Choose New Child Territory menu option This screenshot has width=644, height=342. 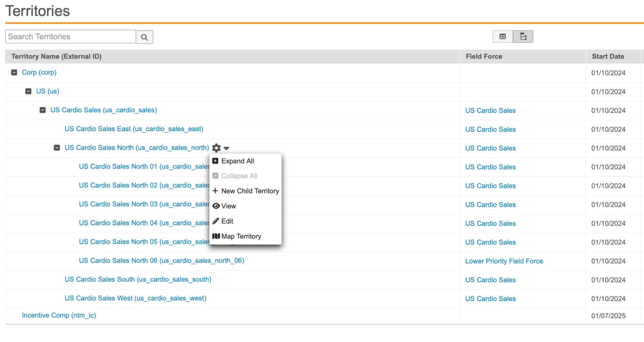point(250,191)
